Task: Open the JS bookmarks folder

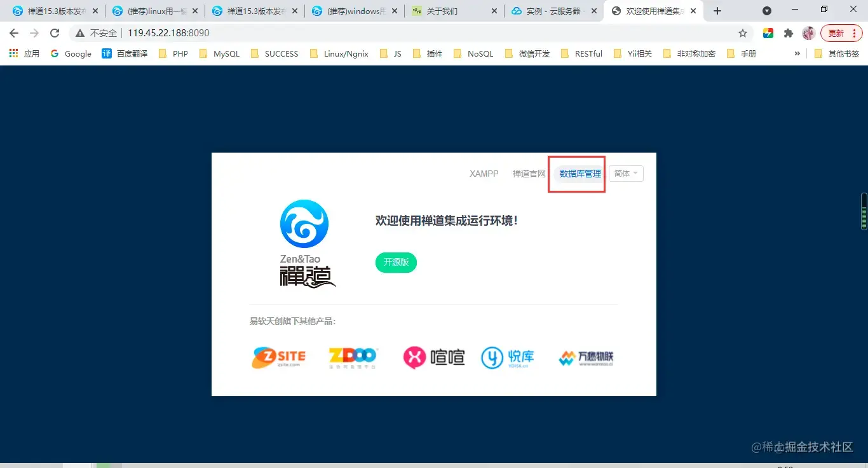Action: pyautogui.click(x=391, y=53)
